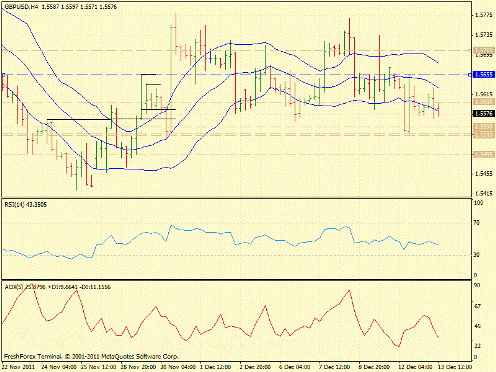This screenshot has width=496, height=372.
Task: Click the 1.5415 price axis label
Action: [x=483, y=193]
